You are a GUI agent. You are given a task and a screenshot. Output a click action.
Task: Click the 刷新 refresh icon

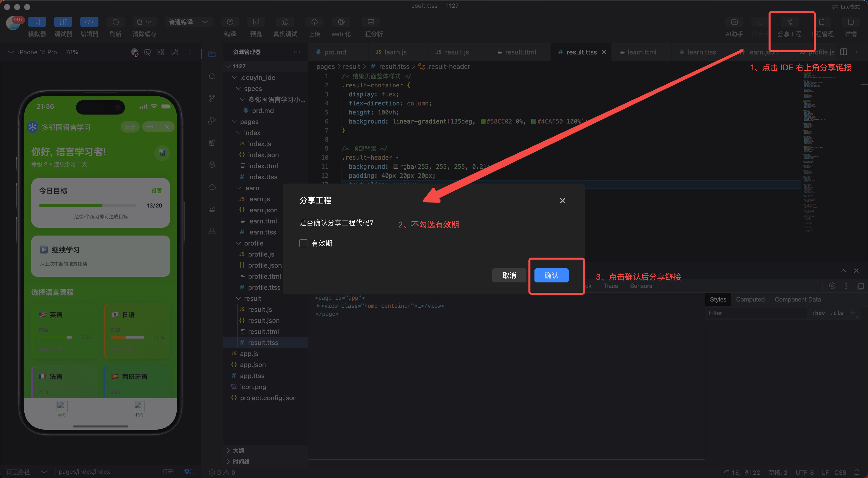[115, 22]
